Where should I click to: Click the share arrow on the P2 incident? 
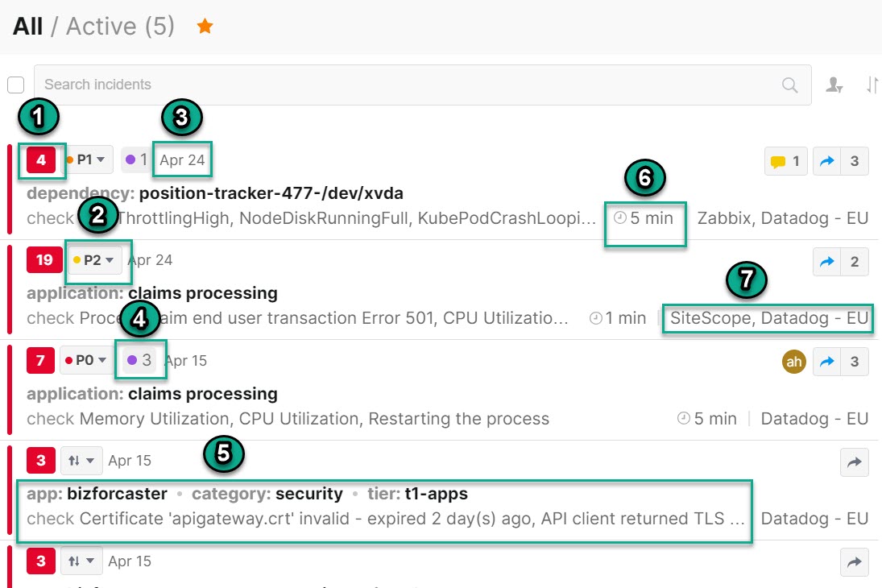(x=827, y=262)
